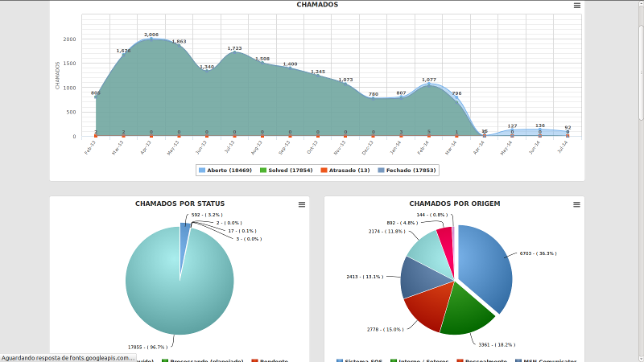Open the Chamados chart context menu

tap(576, 6)
